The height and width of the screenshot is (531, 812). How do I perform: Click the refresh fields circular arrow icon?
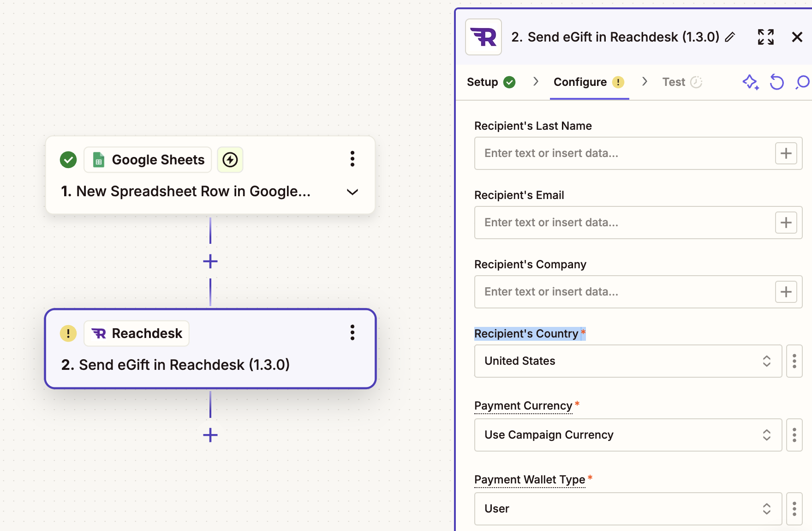(777, 82)
